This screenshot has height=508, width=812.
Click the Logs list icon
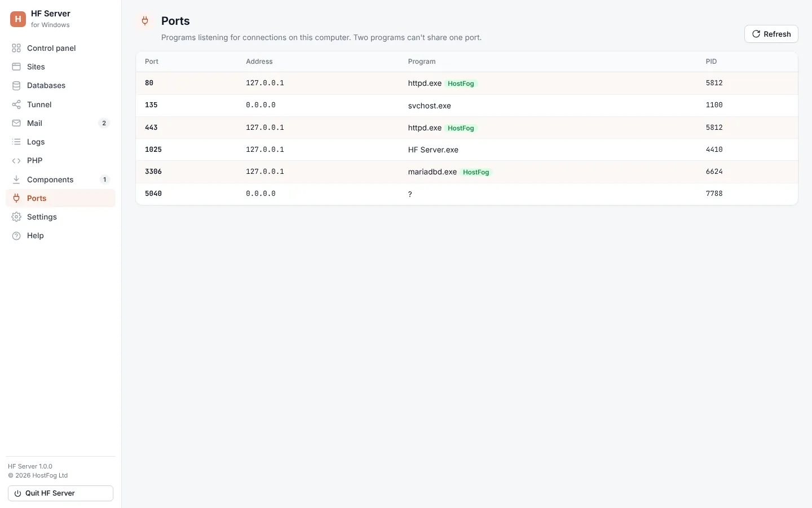point(16,142)
